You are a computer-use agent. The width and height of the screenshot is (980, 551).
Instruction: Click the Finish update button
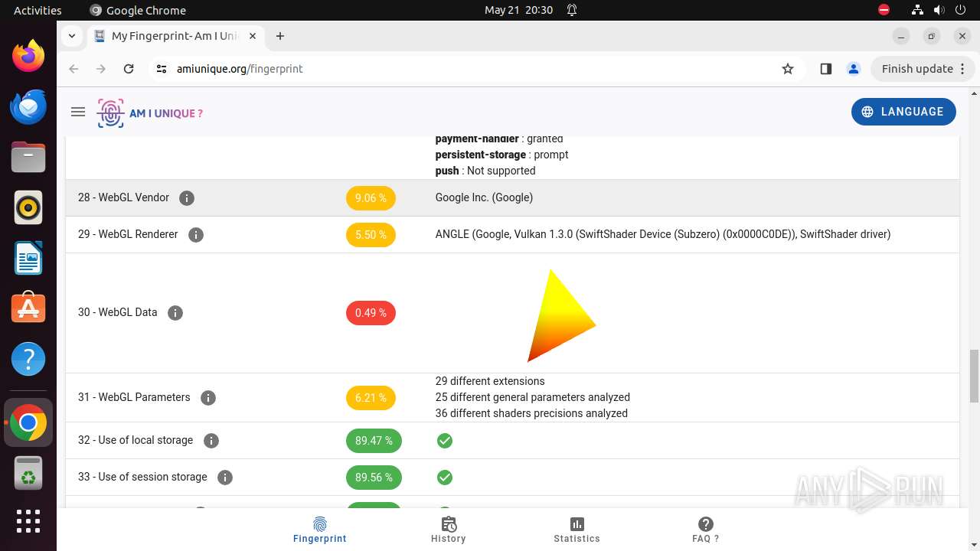924,69
